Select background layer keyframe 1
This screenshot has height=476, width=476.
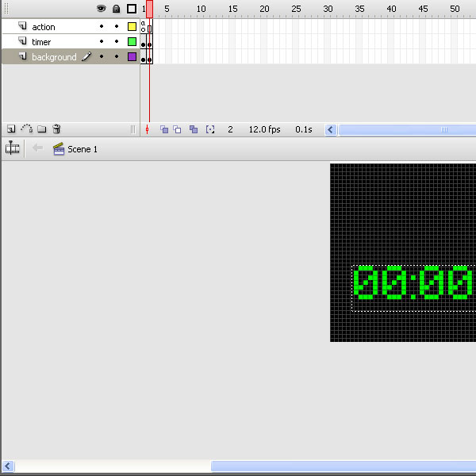(143, 57)
